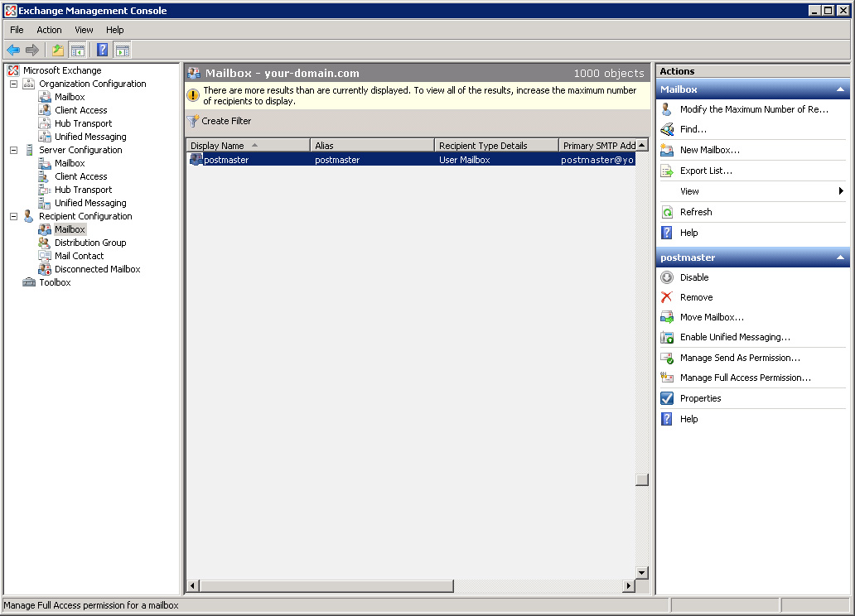Open the View menu in menu bar

click(84, 30)
